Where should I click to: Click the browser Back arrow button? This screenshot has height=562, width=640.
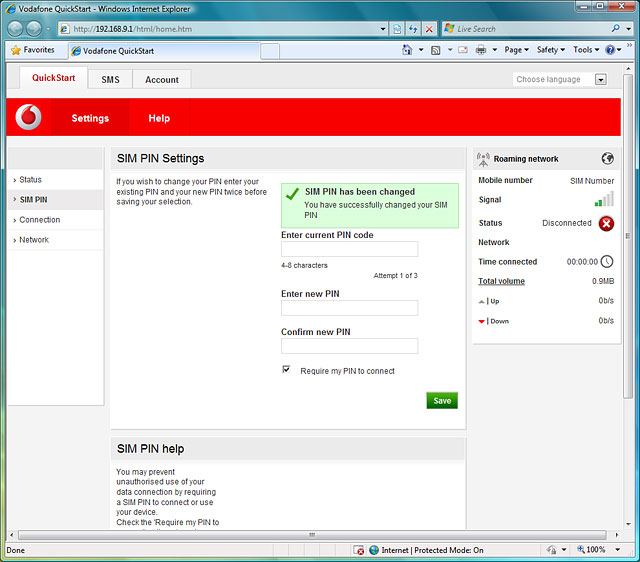(x=19, y=29)
